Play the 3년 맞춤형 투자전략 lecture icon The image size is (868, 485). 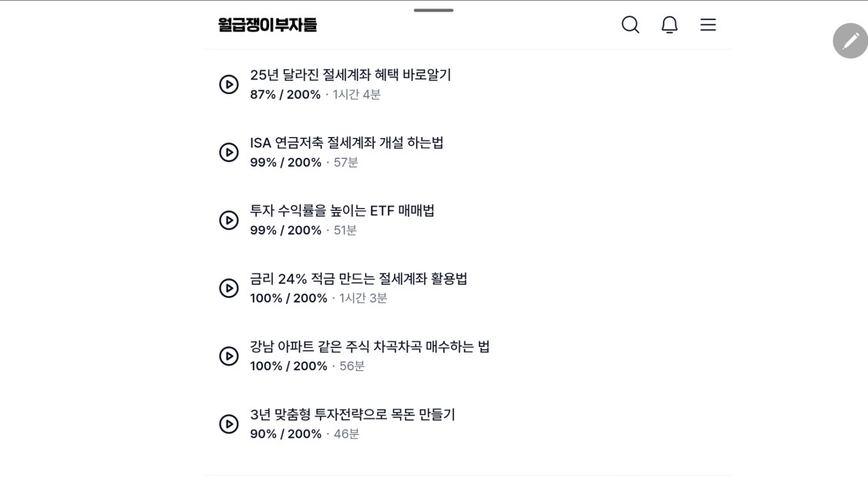(x=229, y=424)
